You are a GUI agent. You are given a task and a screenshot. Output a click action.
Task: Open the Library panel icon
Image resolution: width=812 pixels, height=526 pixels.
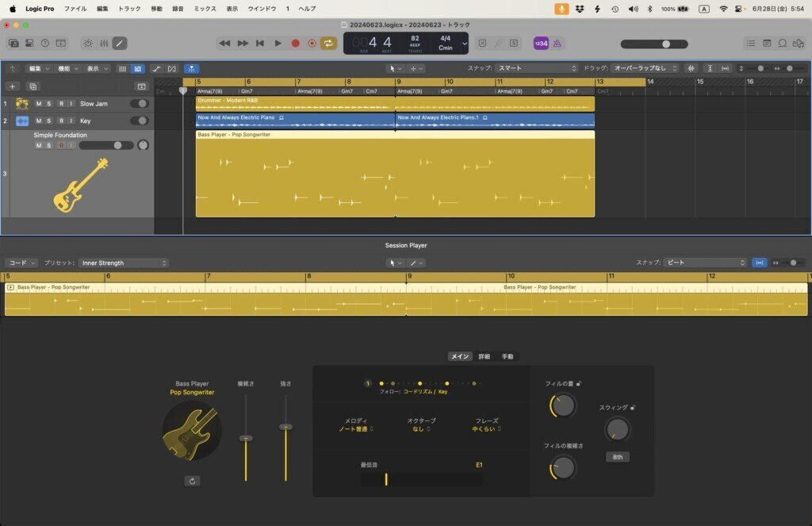coord(13,44)
